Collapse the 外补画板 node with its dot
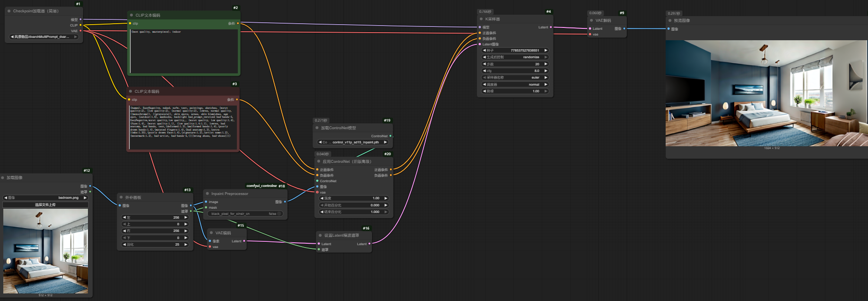This screenshot has width=868, height=301. (121, 197)
